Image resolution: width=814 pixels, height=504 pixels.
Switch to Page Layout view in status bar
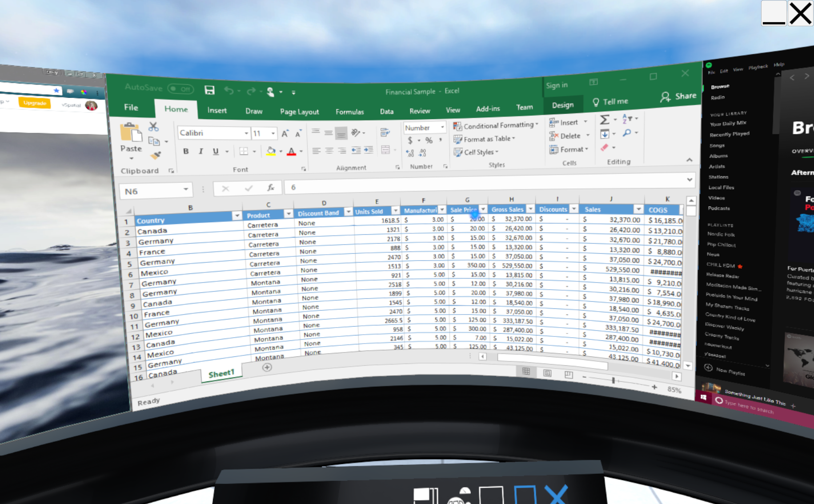[547, 372]
